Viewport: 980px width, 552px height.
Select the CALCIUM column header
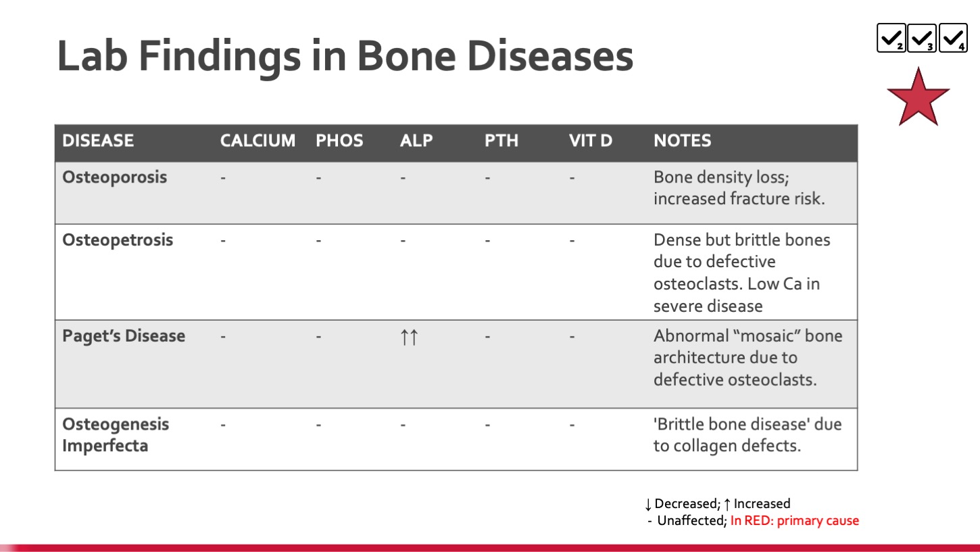click(x=258, y=141)
